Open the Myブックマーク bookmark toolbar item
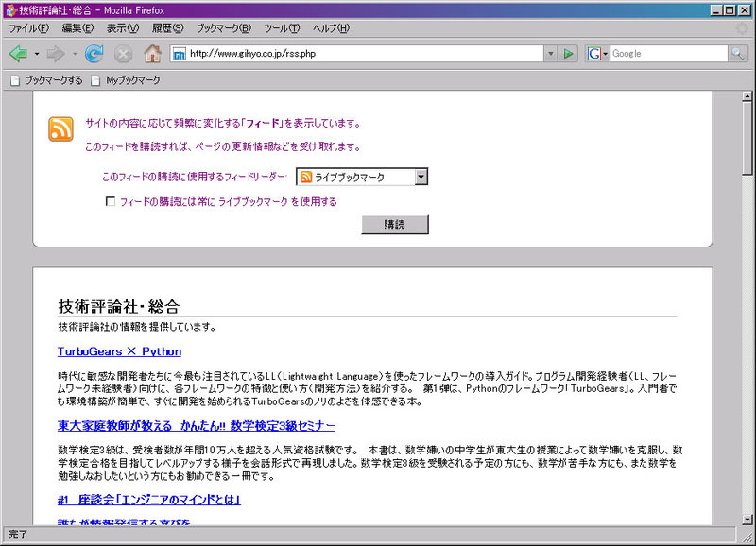 pyautogui.click(x=132, y=80)
